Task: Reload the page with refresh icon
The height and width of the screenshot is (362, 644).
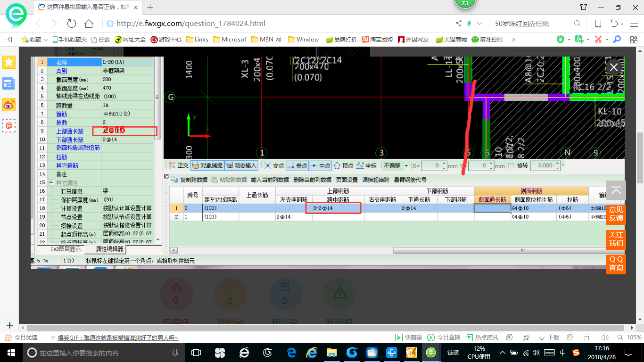Action: pos(72,24)
